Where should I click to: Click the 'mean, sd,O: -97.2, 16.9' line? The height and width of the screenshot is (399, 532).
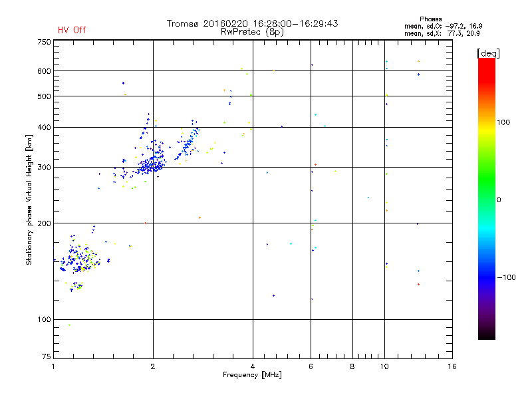(x=443, y=26)
